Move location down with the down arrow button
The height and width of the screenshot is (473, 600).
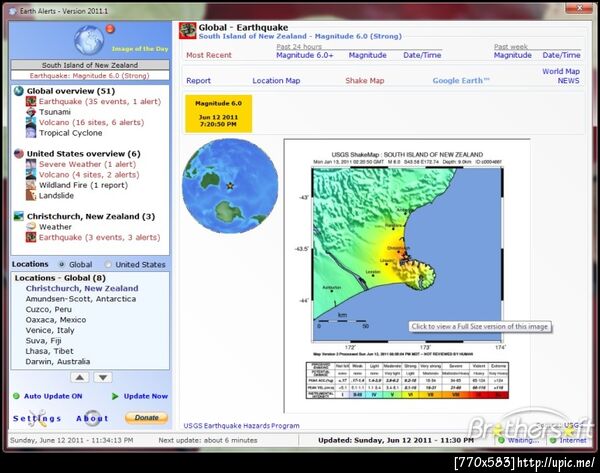tap(103, 377)
